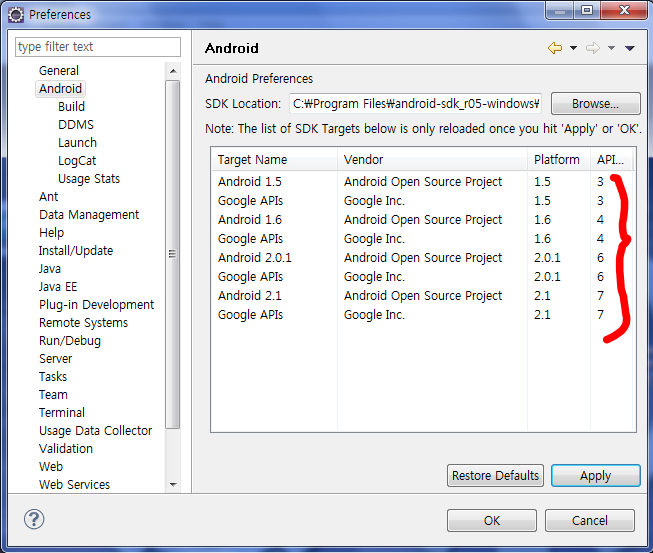Click the tree scrollbar down arrow
The height and width of the screenshot is (553, 653).
tap(173, 485)
